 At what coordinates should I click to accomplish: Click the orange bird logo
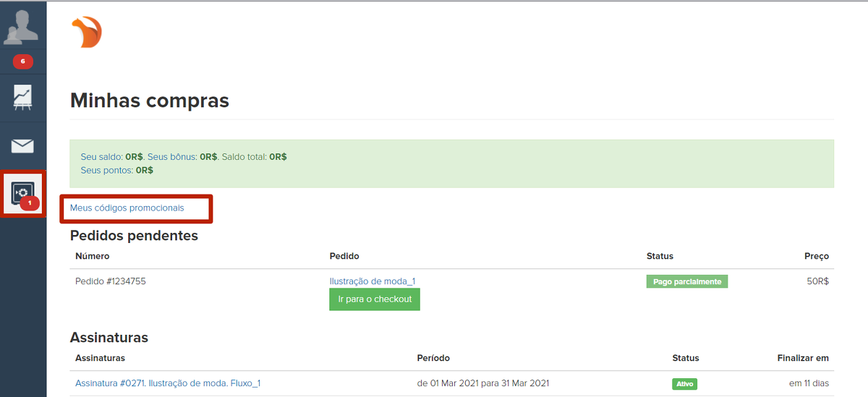click(x=87, y=33)
